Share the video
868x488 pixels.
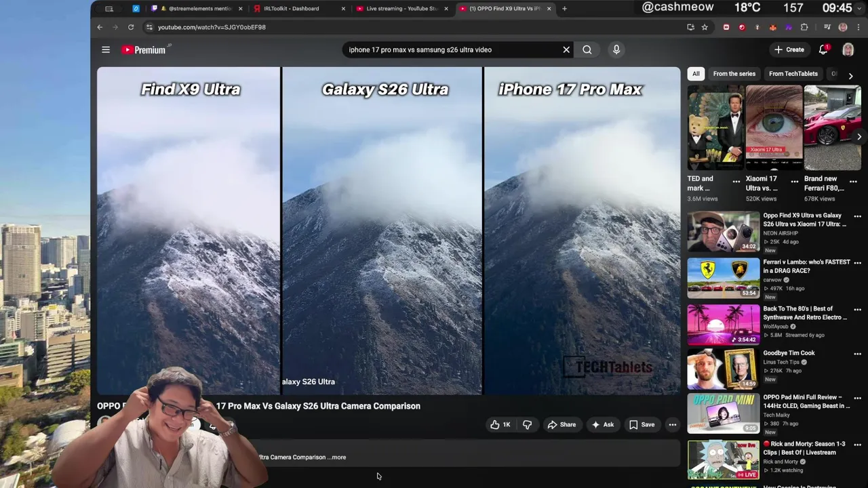pos(561,425)
